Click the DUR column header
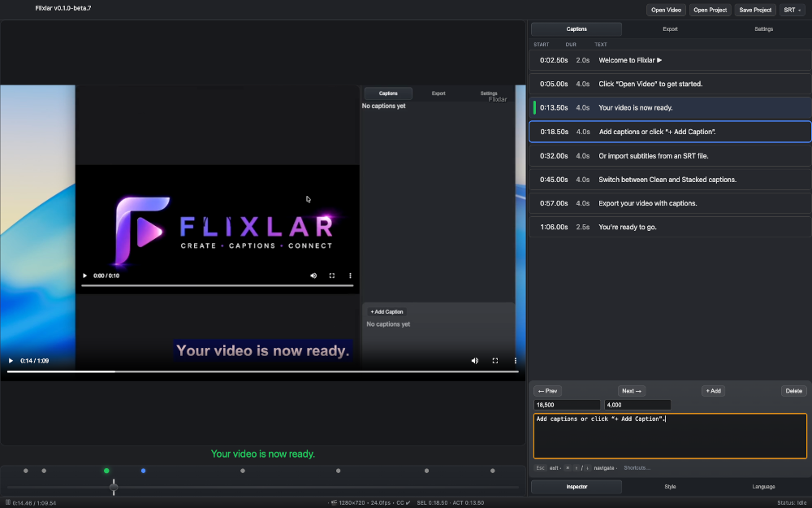 tap(571, 45)
